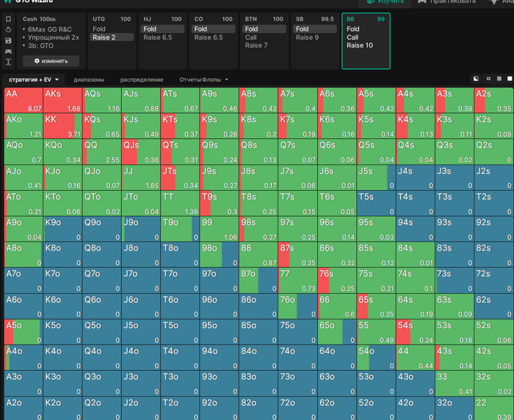Select the AKo hand cell
The height and width of the screenshot is (420, 514).
pos(23,126)
